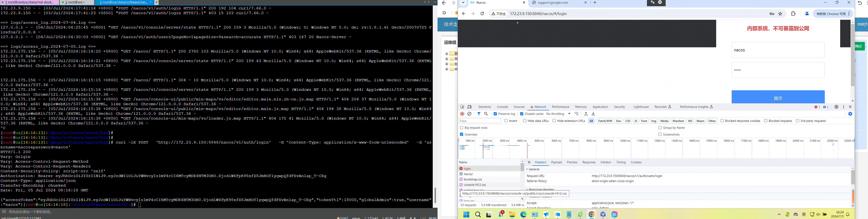Open DevTools settings gear
This screenshot has width=868, height=219.
(836, 107)
